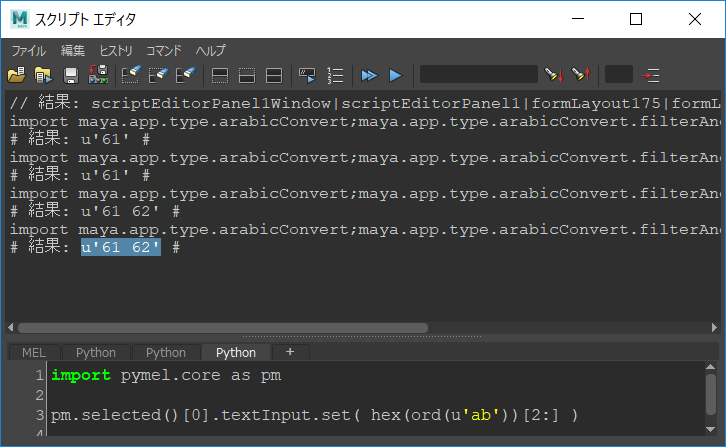The width and height of the screenshot is (726, 447).
Task: Click the history scroll left arrow
Action: click(x=11, y=328)
